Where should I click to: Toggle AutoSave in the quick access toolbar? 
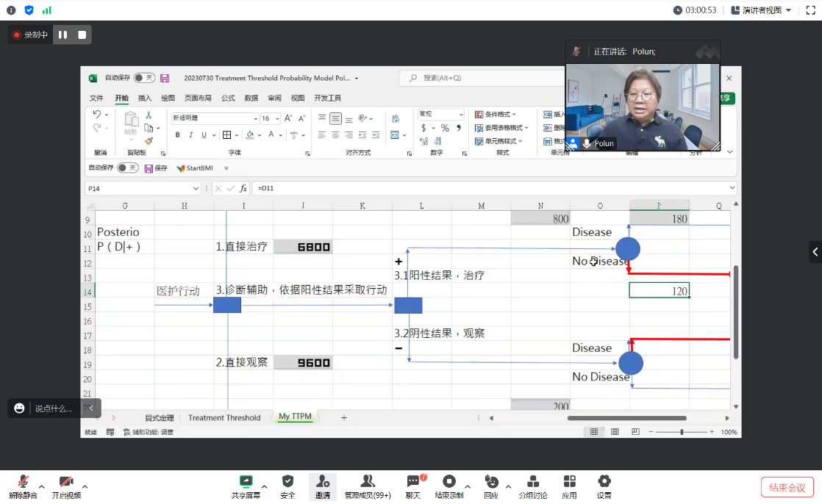tap(128, 168)
